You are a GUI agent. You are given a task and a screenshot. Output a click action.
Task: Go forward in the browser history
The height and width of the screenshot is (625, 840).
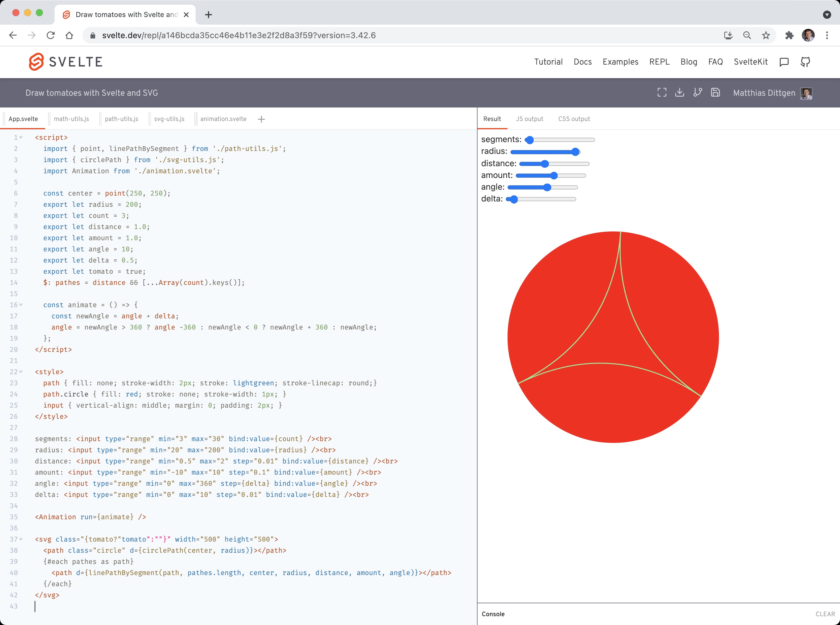tap(32, 35)
